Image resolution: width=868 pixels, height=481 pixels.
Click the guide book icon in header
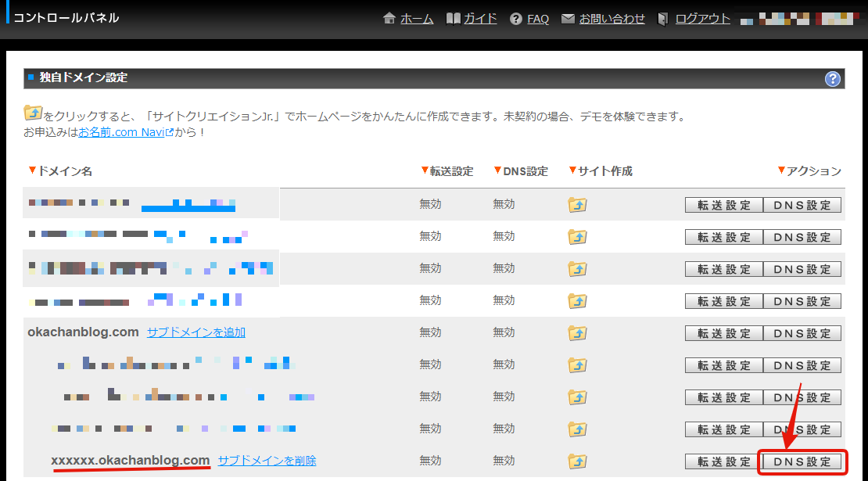(x=453, y=19)
